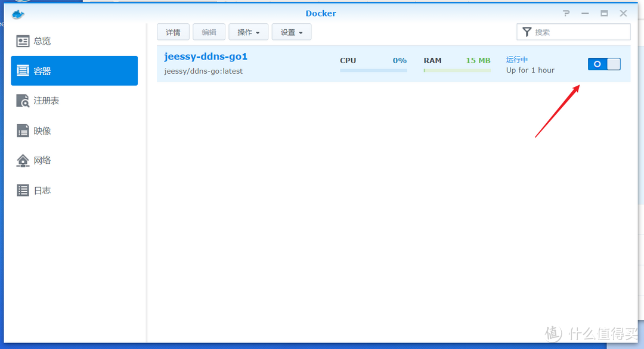
Task: Click the 运行中 running status text
Action: coord(516,60)
